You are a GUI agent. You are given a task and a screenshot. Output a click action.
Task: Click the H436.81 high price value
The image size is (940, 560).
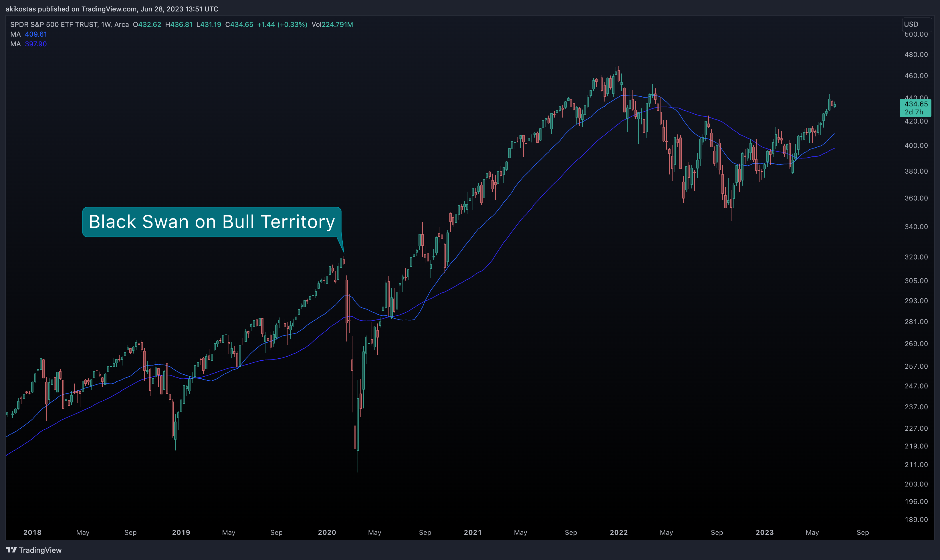coord(179,25)
